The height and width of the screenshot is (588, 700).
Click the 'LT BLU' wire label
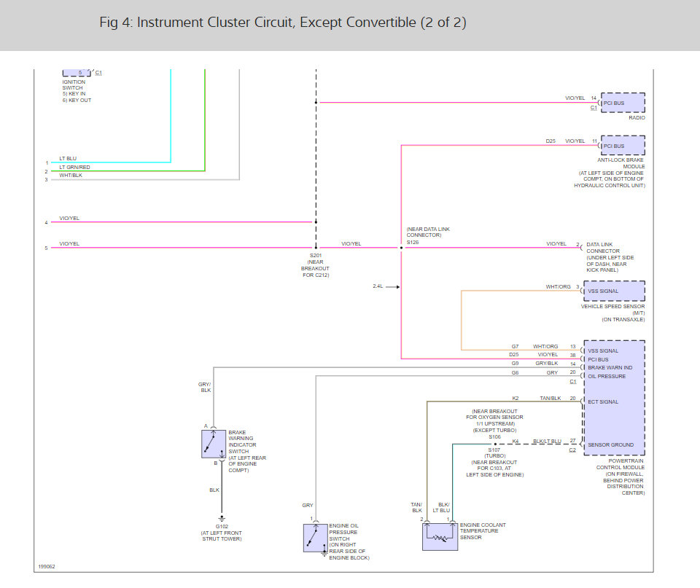coord(68,158)
